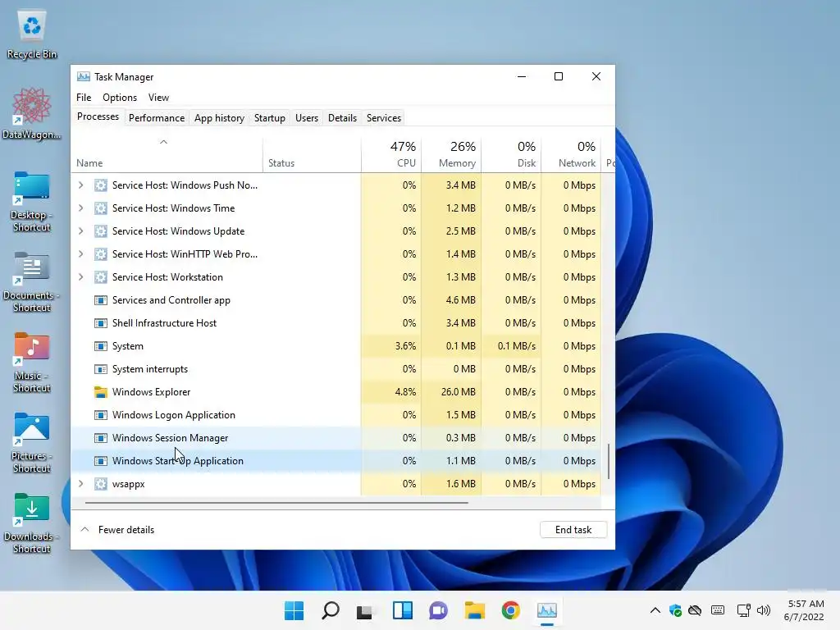Click the gear icon of Service Host: Windows Time
The image size is (840, 630).
pyautogui.click(x=100, y=208)
